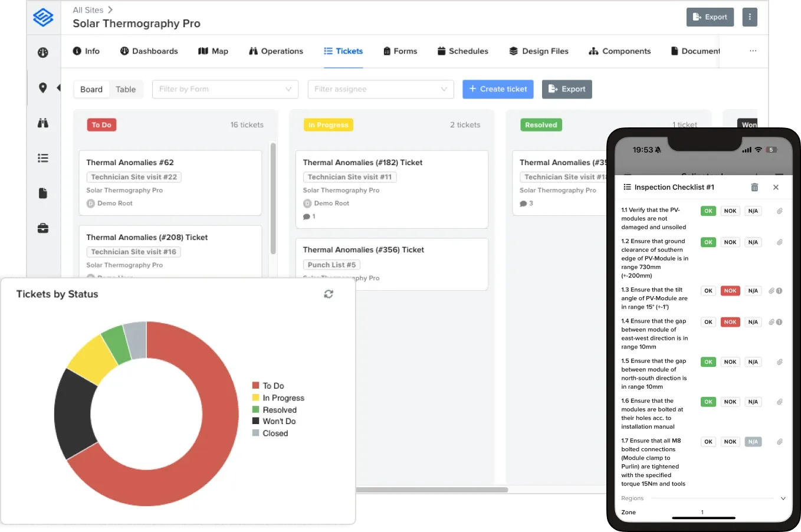This screenshot has width=801, height=532.
Task: Click the map pin icon in sidebar
Action: (x=42, y=88)
